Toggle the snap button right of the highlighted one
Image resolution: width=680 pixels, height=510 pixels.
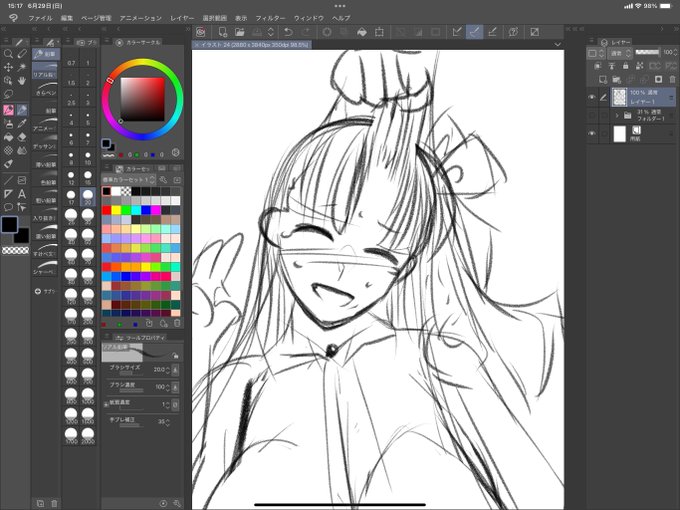(492, 32)
